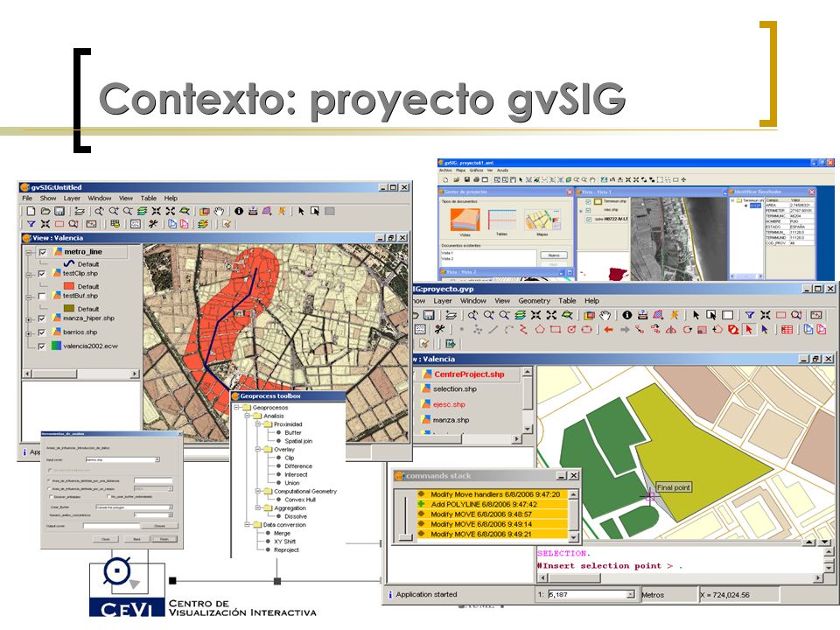Click Open project icon in gvSIG:Untitled toolbar
The image size is (840, 630).
tap(45, 211)
